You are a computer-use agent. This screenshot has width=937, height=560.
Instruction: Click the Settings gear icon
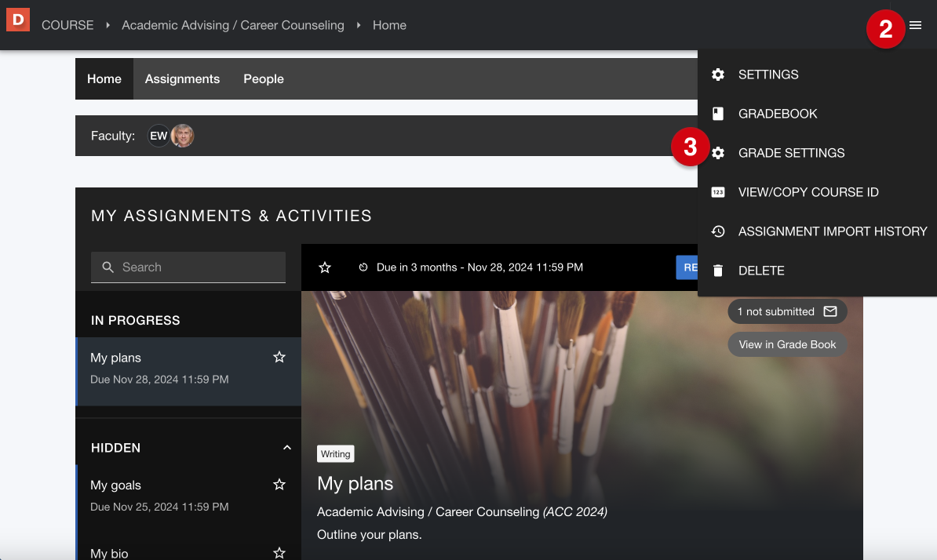coord(718,75)
